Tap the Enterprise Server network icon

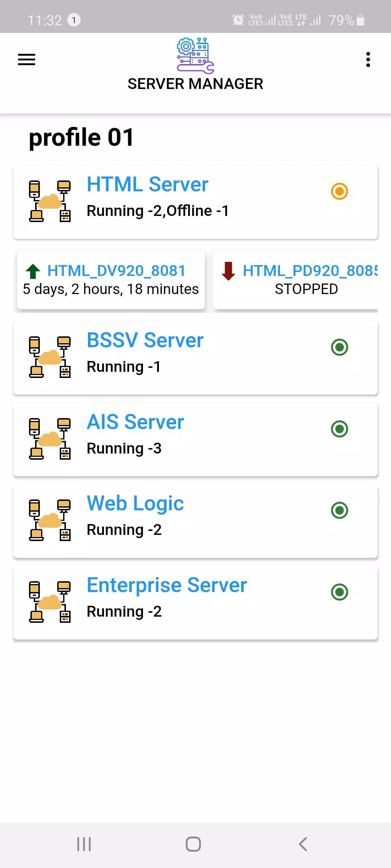[50, 602]
